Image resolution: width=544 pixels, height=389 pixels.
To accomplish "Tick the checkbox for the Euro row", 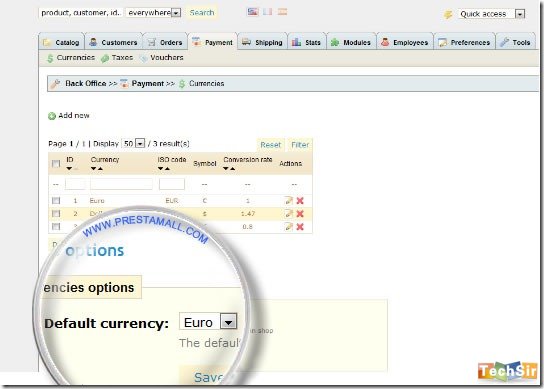I will 56,201.
